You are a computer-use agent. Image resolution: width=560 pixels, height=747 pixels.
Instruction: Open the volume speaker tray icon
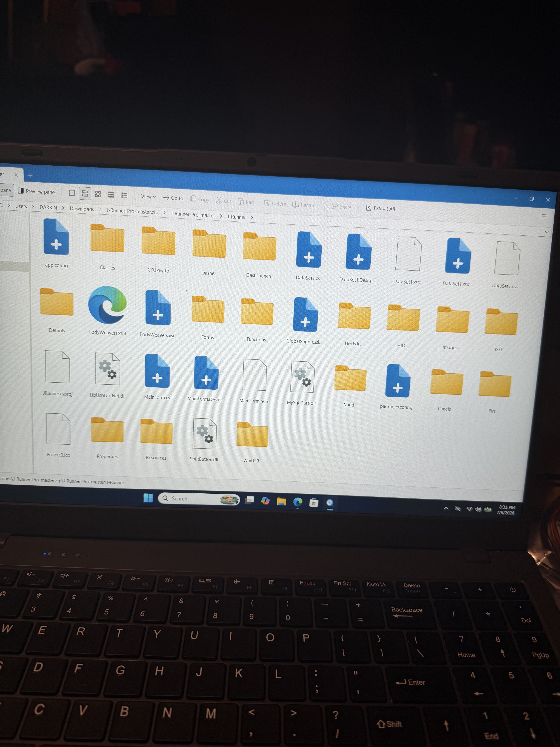pos(478,509)
